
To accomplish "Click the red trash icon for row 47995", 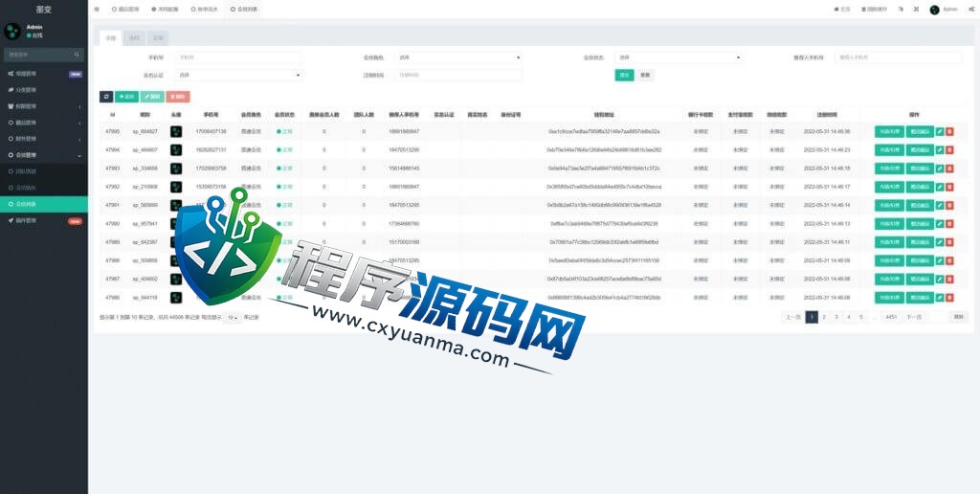I will [x=949, y=132].
